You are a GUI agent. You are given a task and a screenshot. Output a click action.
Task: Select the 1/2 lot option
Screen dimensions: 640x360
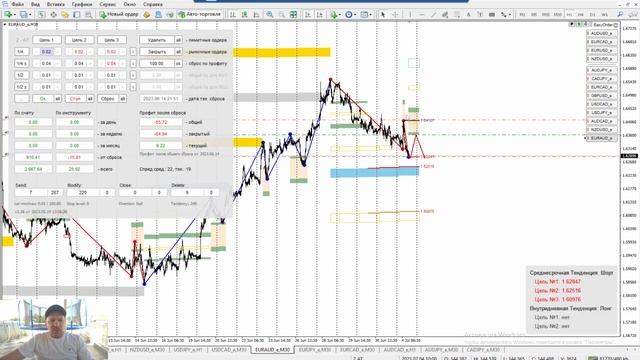coord(21,75)
